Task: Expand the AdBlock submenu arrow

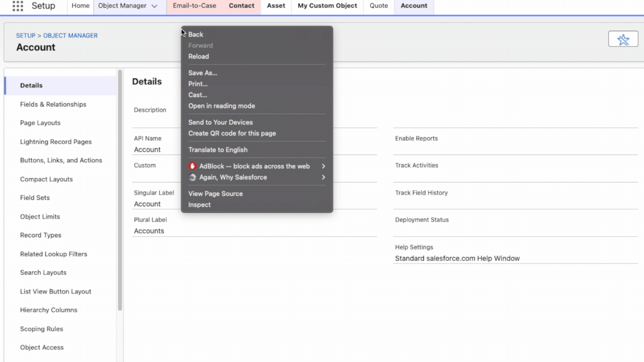Action: [323, 166]
